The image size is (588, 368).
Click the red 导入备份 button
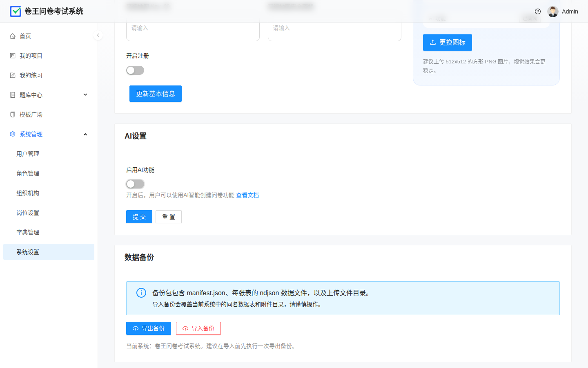pyautogui.click(x=198, y=328)
